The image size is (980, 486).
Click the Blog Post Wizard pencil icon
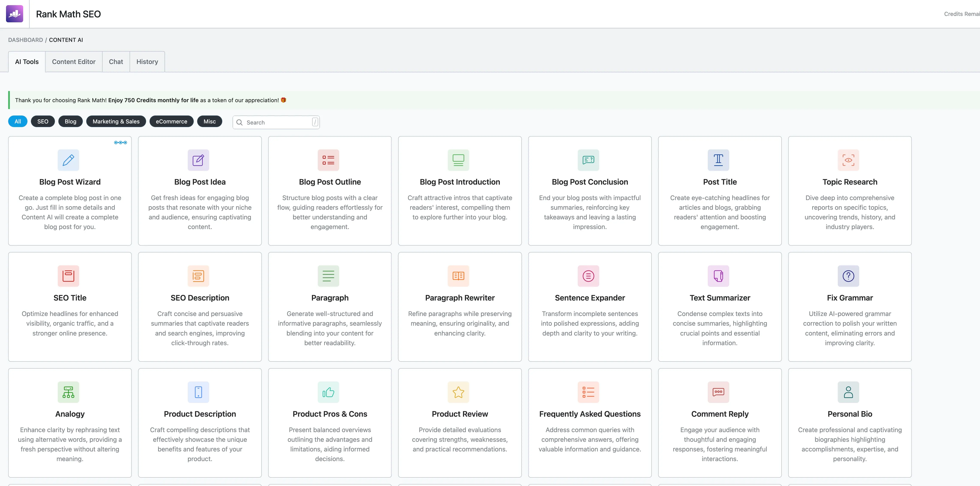tap(68, 160)
